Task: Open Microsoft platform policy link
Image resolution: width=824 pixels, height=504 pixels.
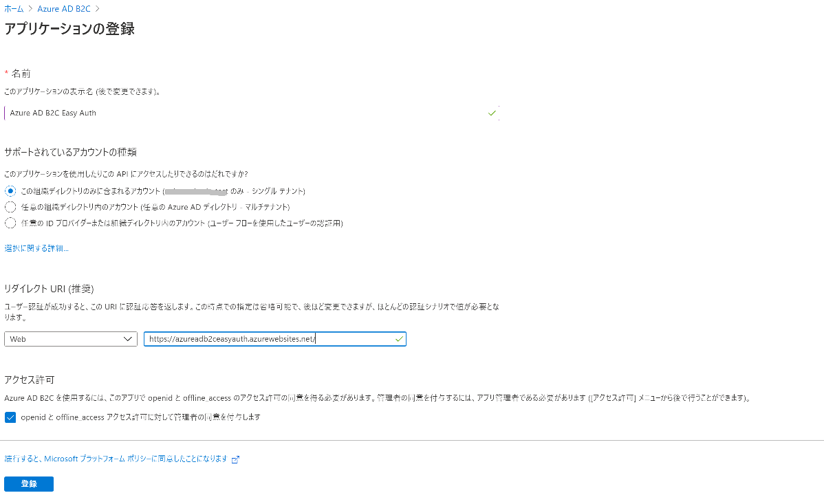Action: coord(116,459)
